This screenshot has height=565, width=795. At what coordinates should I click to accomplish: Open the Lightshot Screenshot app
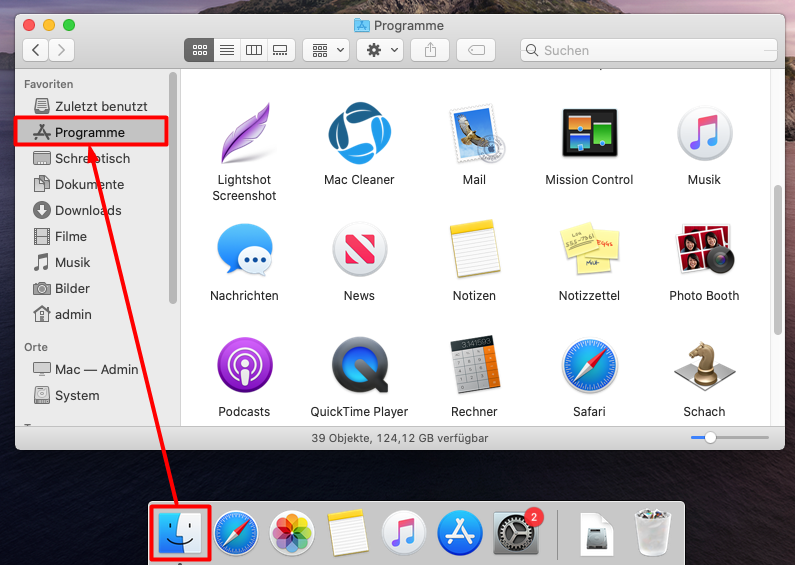click(244, 133)
